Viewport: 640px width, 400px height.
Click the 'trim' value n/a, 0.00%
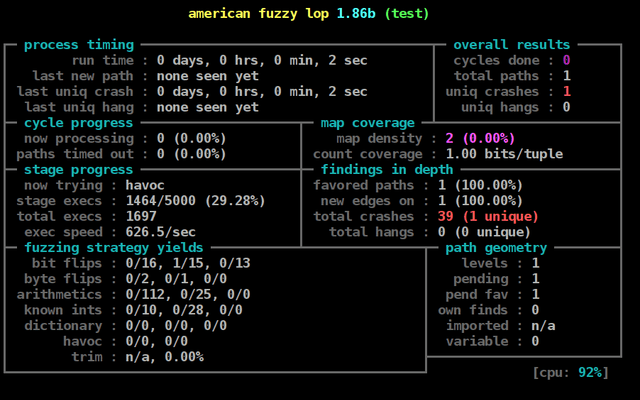164,357
